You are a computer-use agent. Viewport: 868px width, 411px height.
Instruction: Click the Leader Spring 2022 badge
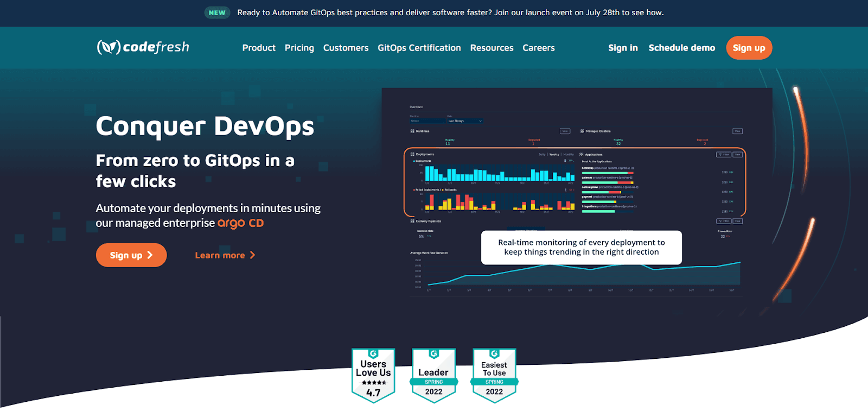coord(433,376)
